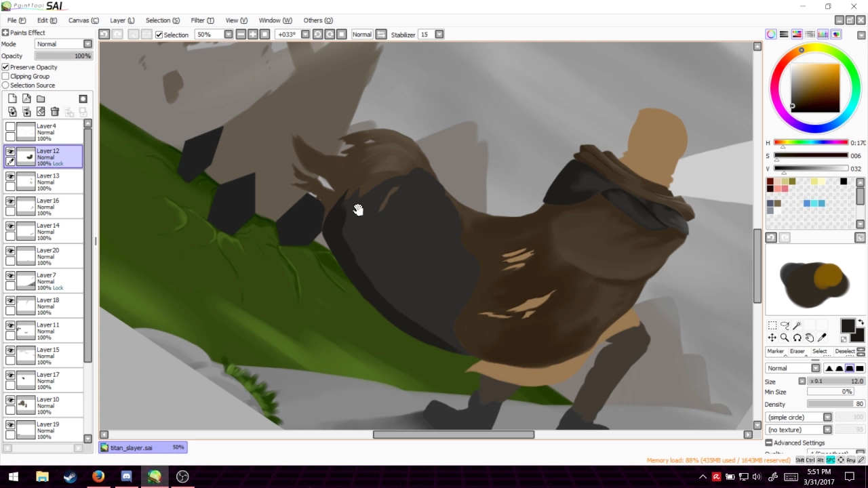Open the zoom percentage dropdown
The width and height of the screenshot is (868, 488).
(229, 35)
